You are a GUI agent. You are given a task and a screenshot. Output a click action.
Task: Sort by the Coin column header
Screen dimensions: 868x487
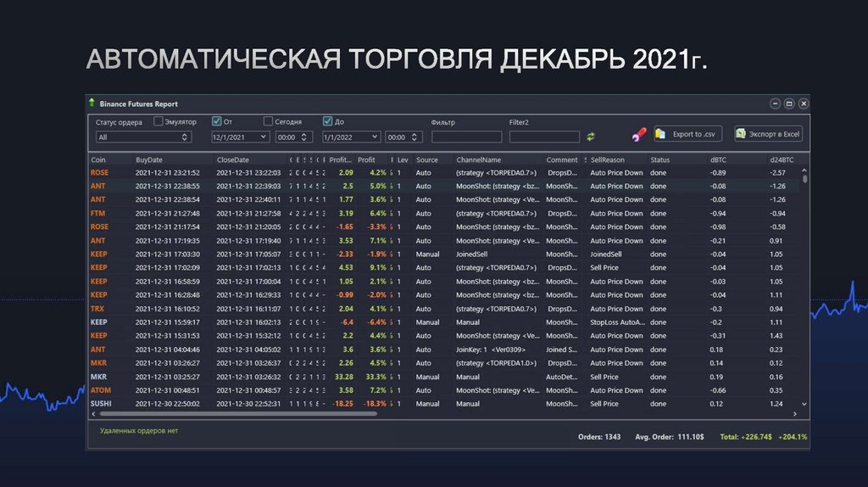click(98, 160)
